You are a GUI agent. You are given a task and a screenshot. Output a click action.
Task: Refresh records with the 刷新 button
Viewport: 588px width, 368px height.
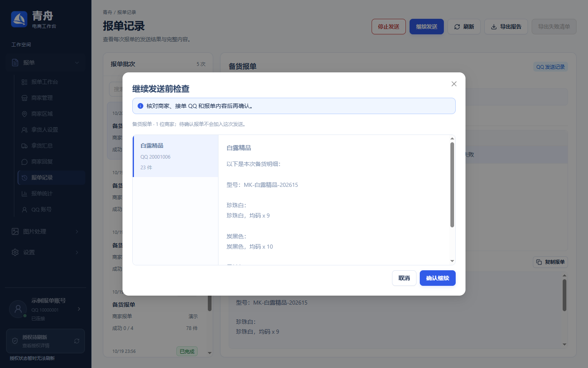click(x=464, y=27)
